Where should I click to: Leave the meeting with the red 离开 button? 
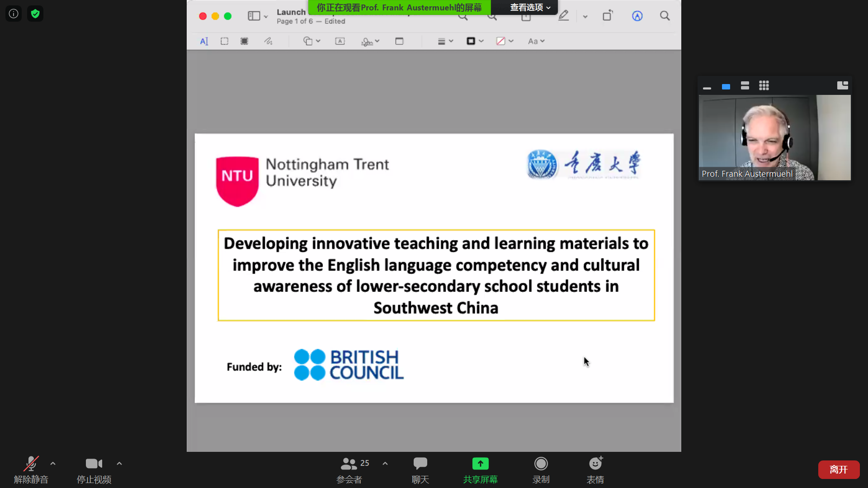[x=839, y=469]
